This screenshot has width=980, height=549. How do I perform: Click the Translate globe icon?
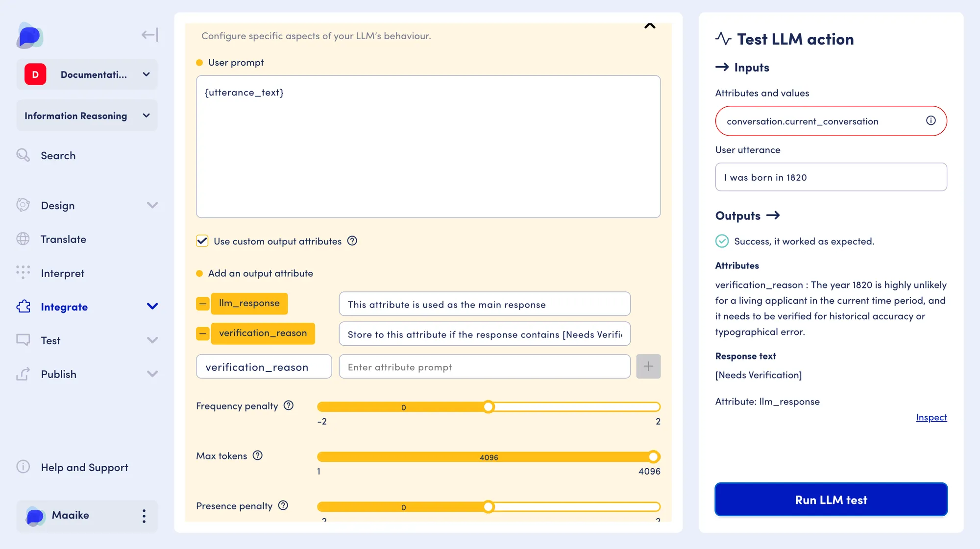pos(23,239)
